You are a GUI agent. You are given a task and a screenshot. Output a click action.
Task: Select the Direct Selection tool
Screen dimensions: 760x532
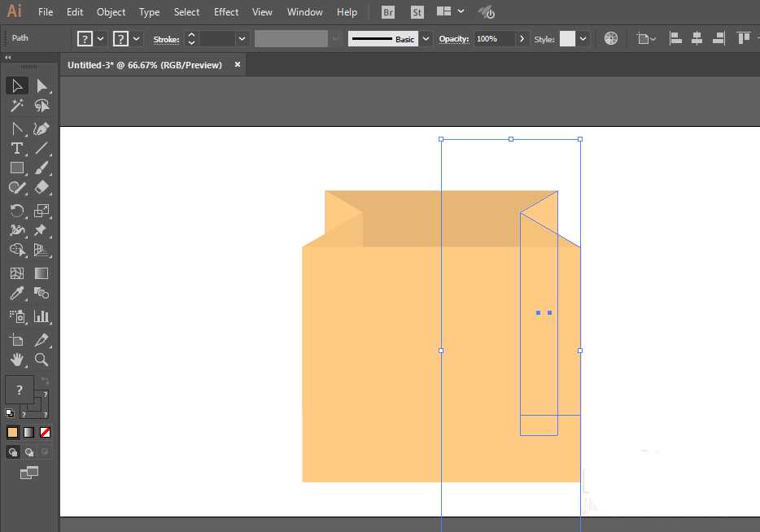point(41,85)
